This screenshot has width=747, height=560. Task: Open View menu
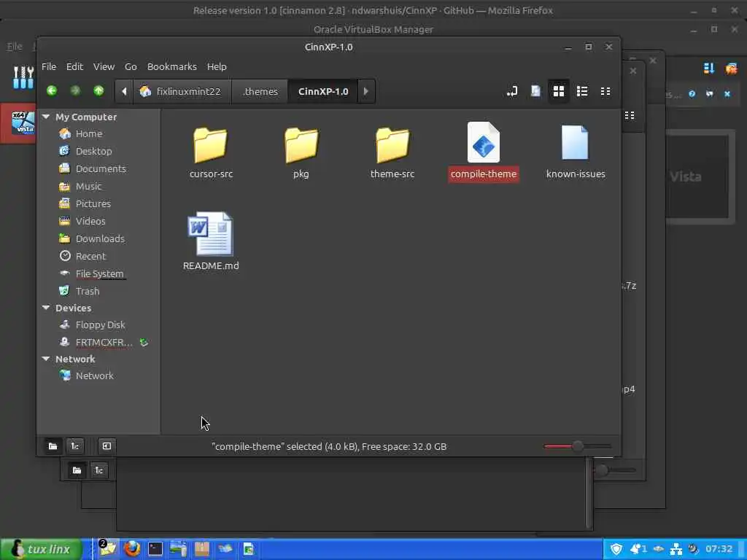coord(104,66)
